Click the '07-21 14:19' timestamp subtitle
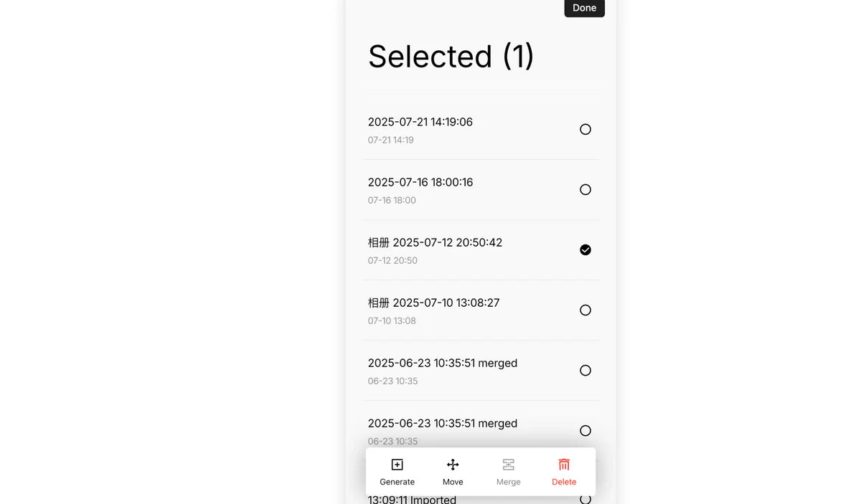 [x=390, y=140]
